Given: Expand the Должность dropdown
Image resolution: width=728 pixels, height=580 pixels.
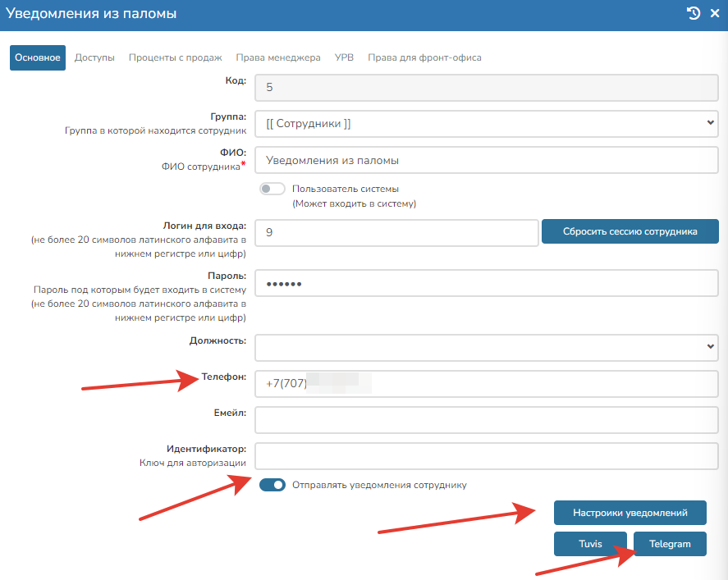Looking at the screenshot, I should 487,347.
